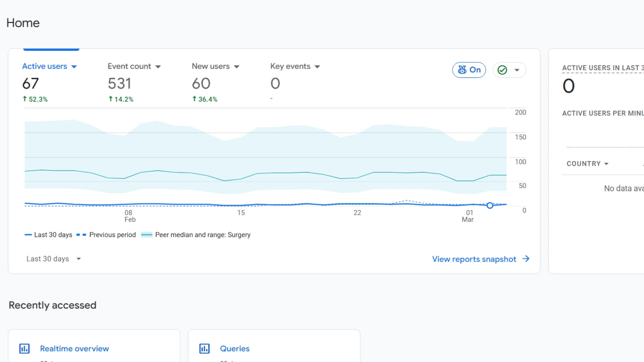Select the Active users metric tab

coord(45,66)
